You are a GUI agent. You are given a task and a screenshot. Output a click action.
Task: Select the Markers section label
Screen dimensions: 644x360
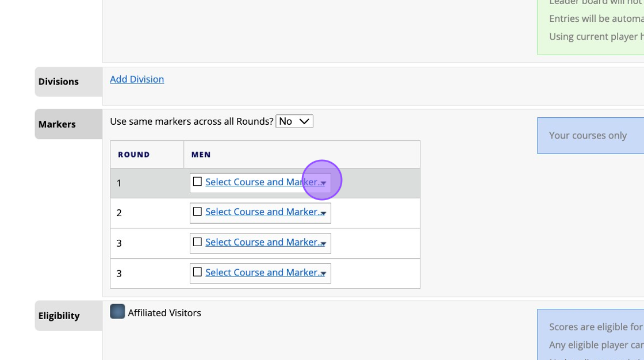click(57, 124)
